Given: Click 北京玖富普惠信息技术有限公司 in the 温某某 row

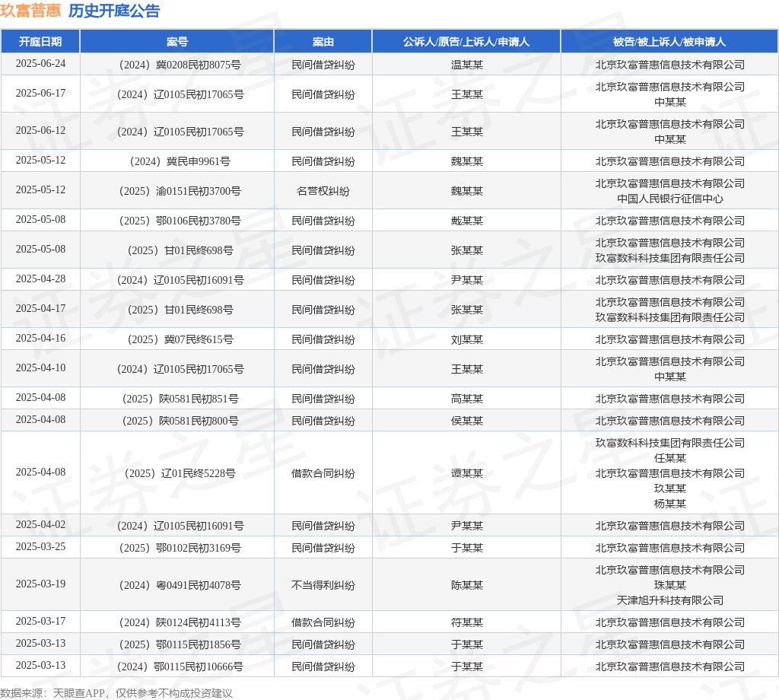Looking at the screenshot, I should tap(669, 65).
